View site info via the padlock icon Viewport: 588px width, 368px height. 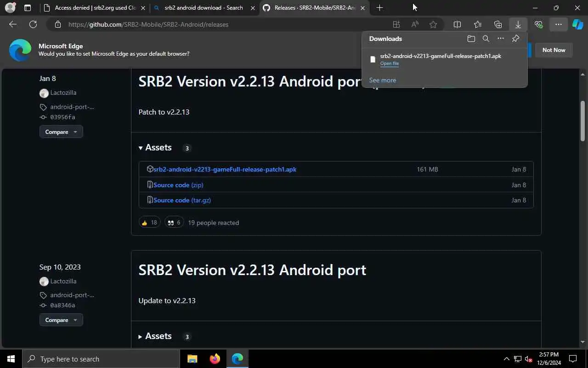pos(57,24)
